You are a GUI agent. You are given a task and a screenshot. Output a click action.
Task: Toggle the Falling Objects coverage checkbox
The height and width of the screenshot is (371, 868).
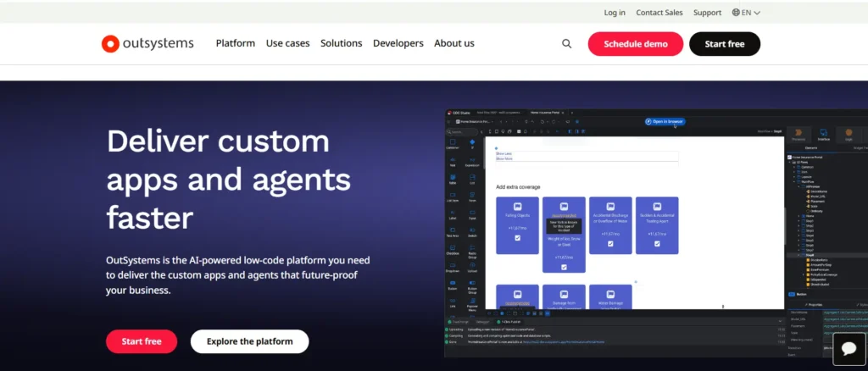click(x=518, y=238)
